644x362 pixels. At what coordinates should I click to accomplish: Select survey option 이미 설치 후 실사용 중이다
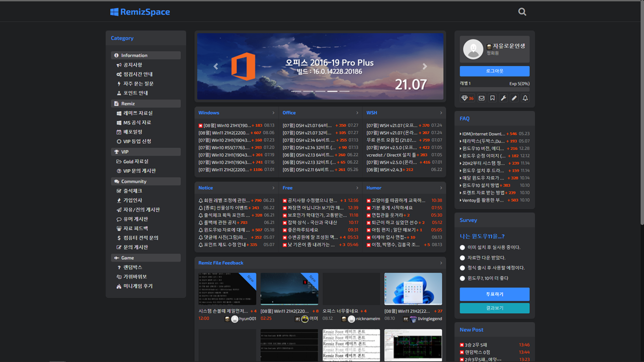click(462, 247)
